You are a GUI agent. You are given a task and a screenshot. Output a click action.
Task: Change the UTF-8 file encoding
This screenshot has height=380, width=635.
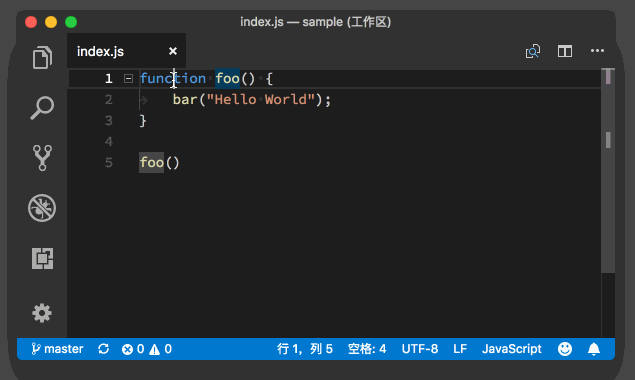[420, 349]
